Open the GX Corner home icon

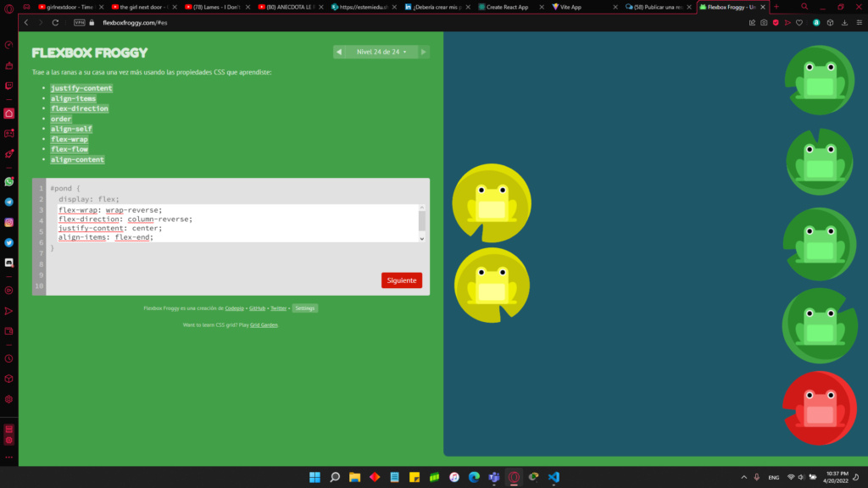pos(8,114)
